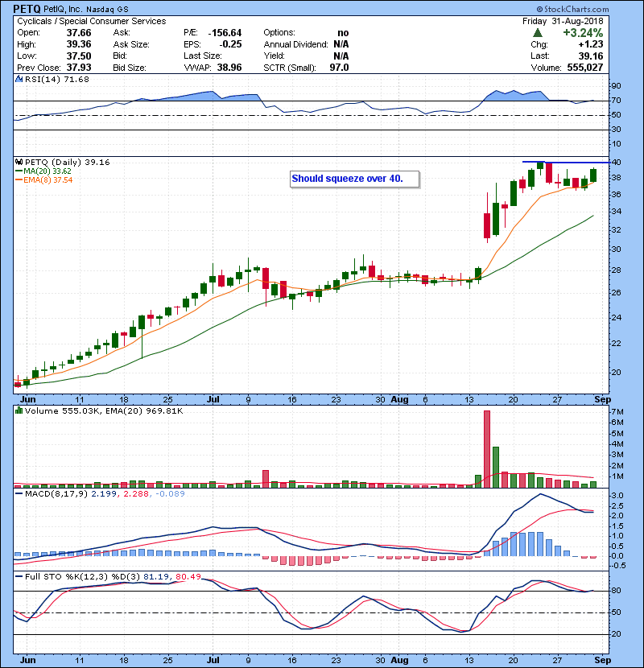Click the stochastic %D value 80.49

(188, 577)
